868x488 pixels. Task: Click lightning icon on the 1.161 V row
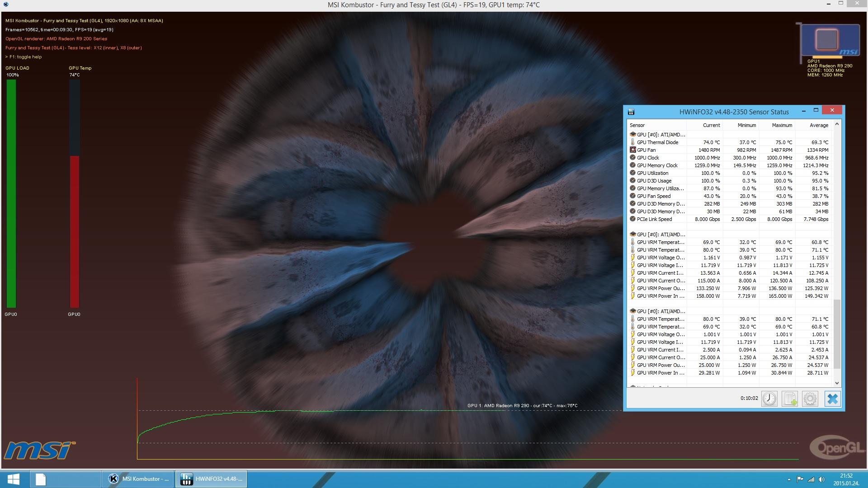(x=632, y=257)
